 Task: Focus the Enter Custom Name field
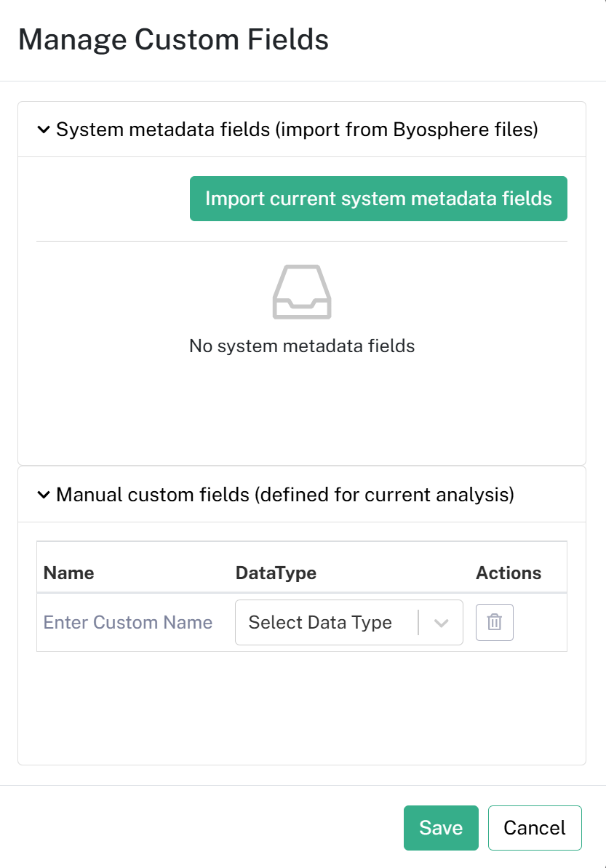[x=128, y=622]
